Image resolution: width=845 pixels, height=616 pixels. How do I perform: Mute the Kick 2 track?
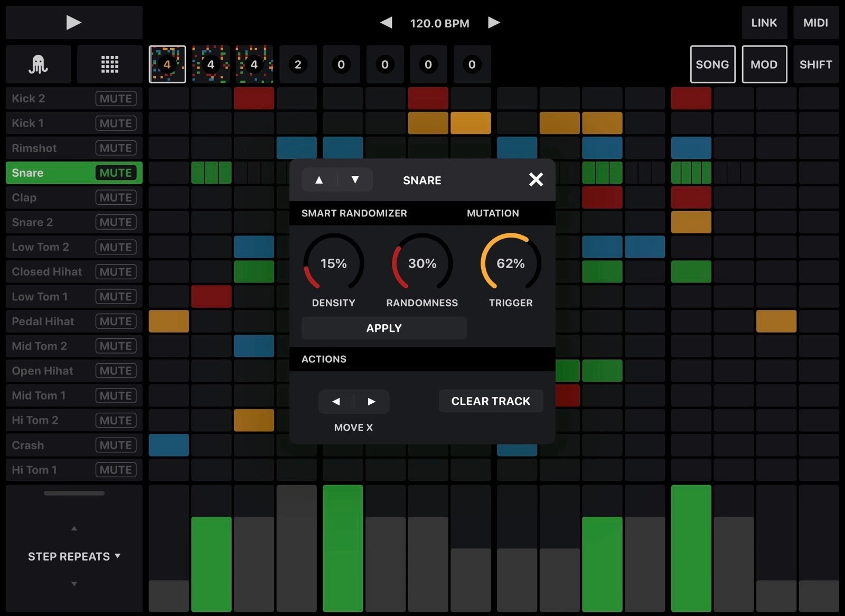(x=116, y=99)
